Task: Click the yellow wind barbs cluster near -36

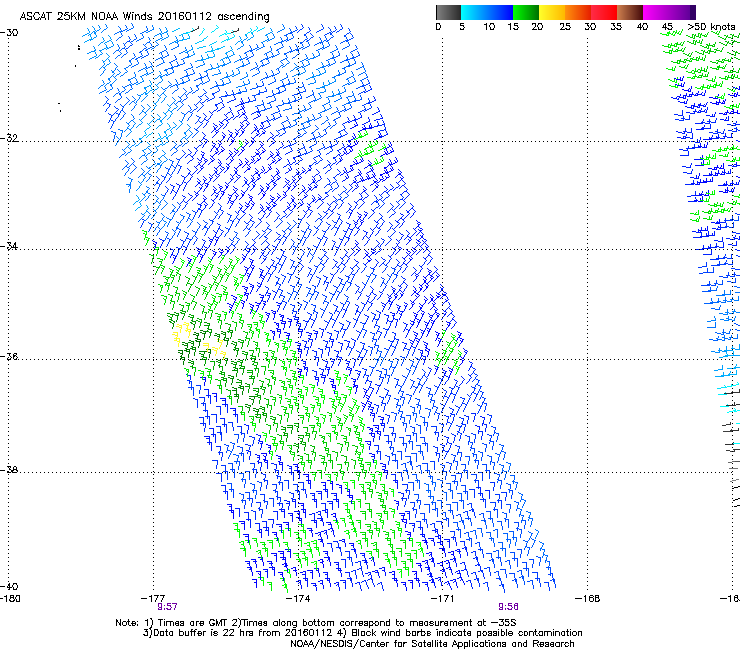Action: [198, 340]
